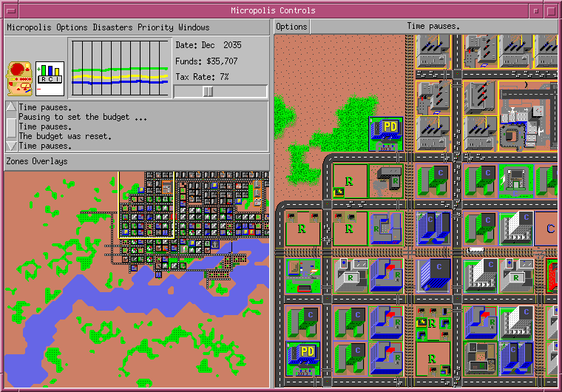Click the airport building in the map

pyautogui.click(x=528, y=116)
